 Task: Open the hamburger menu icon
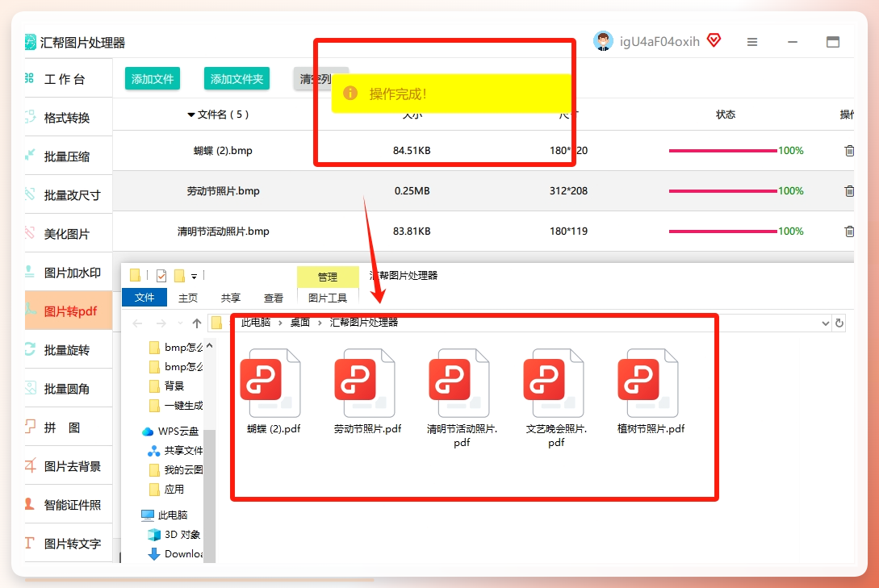(752, 42)
